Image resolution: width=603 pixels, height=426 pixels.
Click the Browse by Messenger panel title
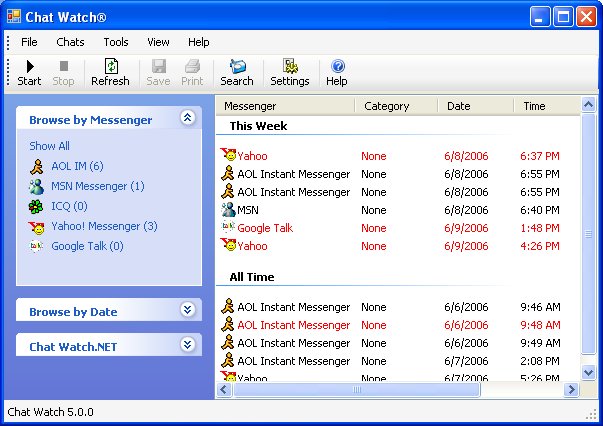click(91, 120)
